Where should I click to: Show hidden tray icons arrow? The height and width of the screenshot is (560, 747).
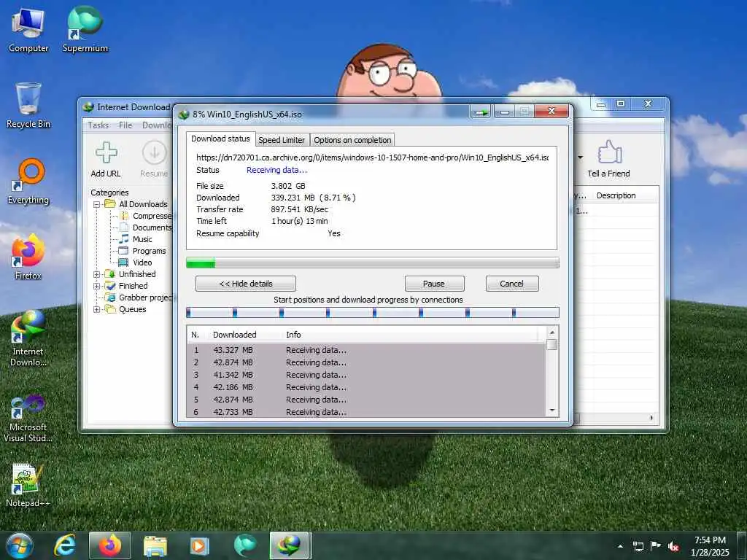pos(620,546)
